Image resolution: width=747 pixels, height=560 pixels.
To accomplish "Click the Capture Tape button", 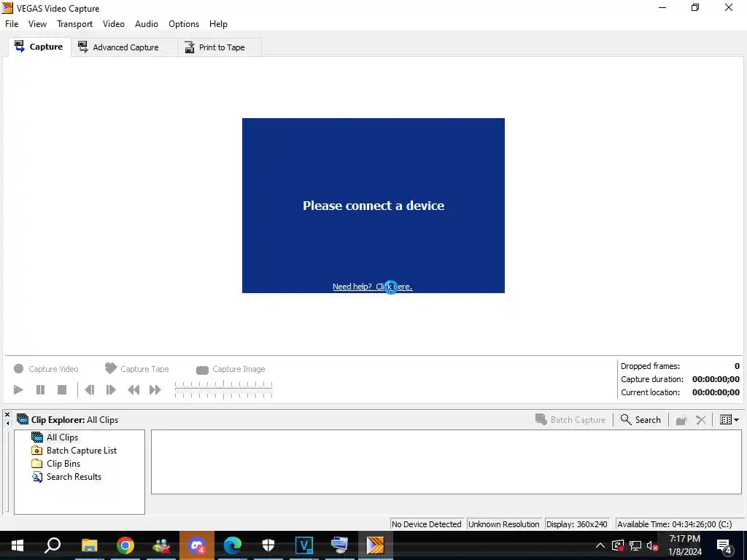I will pyautogui.click(x=136, y=369).
